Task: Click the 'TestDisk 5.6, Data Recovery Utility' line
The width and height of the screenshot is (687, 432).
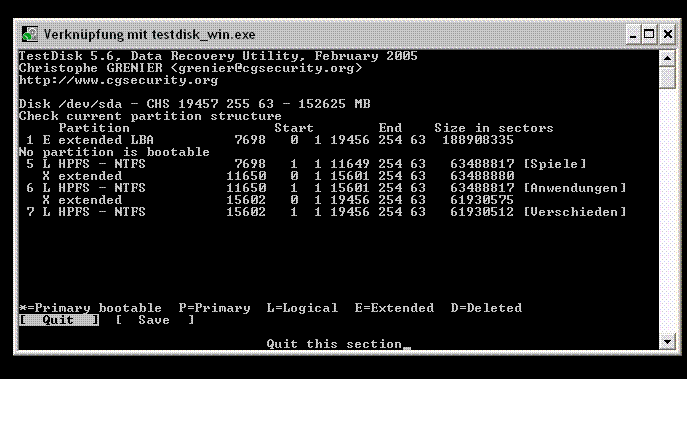Action: click(x=218, y=56)
